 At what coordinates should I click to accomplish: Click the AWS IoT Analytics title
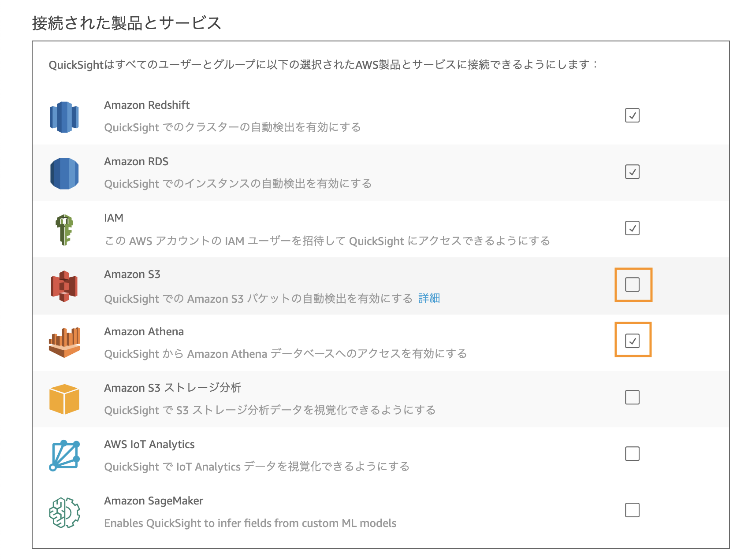(149, 444)
